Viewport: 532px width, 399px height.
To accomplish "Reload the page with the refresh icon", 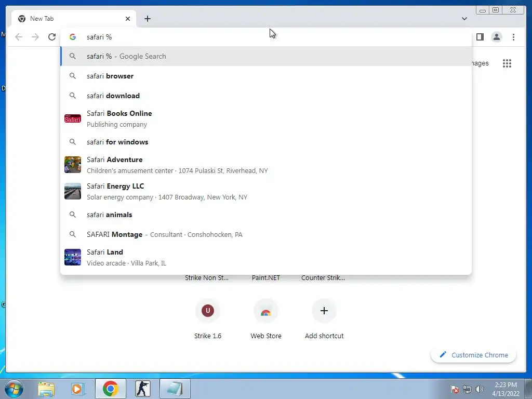I will [x=52, y=37].
